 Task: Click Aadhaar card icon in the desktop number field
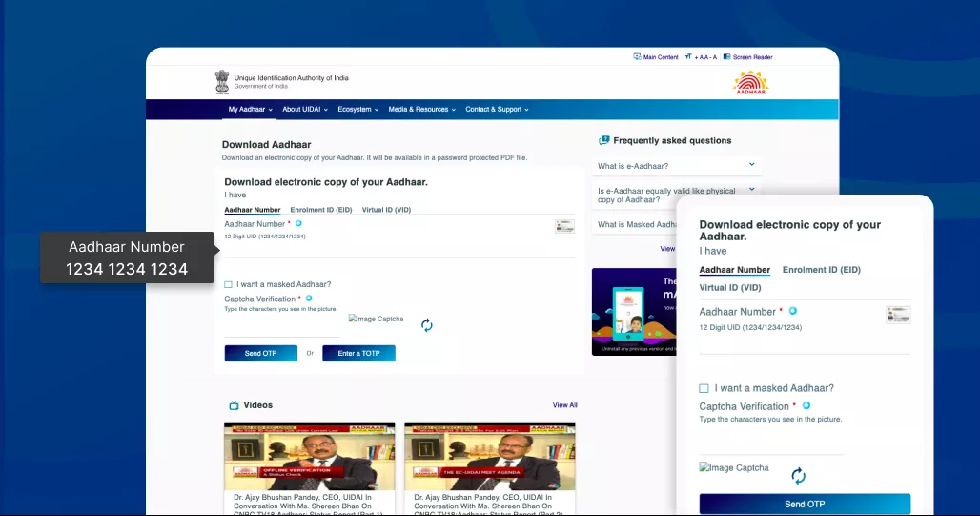click(x=564, y=226)
